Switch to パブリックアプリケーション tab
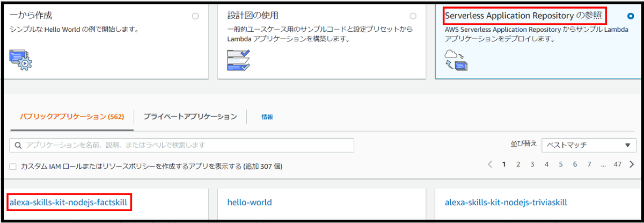The image size is (644, 223). pos(72,117)
